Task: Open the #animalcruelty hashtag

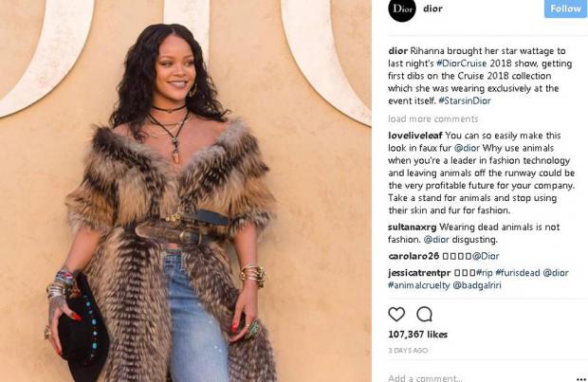Action: tap(419, 285)
